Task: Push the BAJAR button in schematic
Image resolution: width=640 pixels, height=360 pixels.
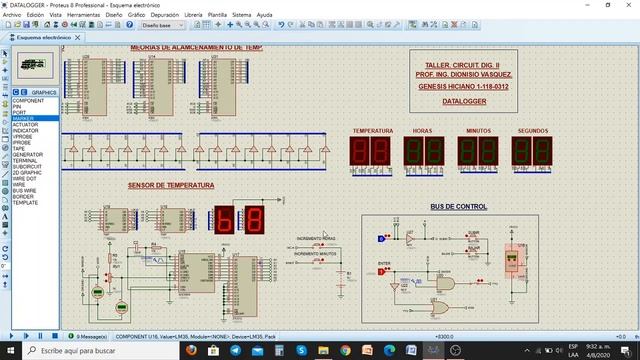Action: tap(473, 251)
